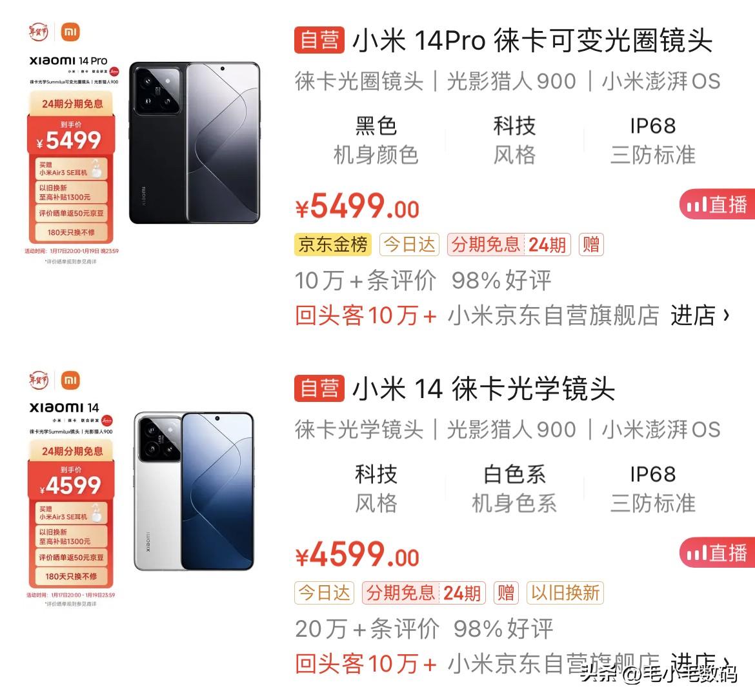The width and height of the screenshot is (755, 700).
Task: Open the 小米 14 徕卡光学镜头 title
Action: point(483,388)
